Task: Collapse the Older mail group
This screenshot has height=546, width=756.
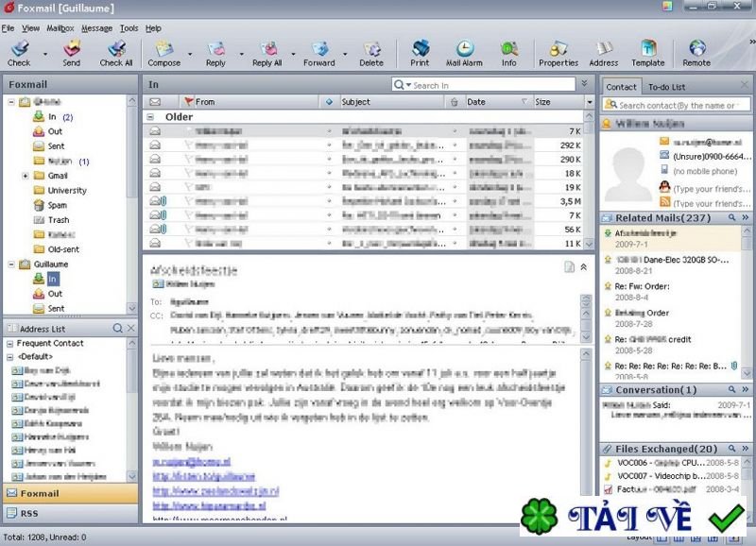Action: (x=150, y=116)
